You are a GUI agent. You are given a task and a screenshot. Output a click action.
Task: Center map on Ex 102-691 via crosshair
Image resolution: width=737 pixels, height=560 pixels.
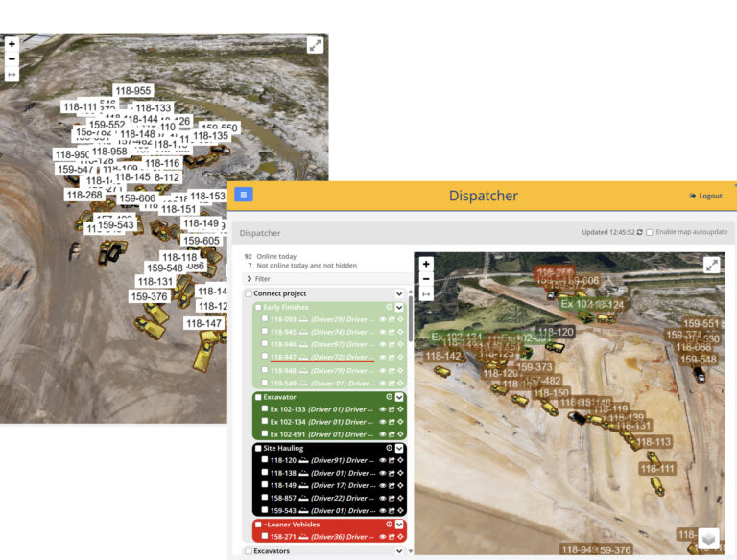(x=400, y=434)
